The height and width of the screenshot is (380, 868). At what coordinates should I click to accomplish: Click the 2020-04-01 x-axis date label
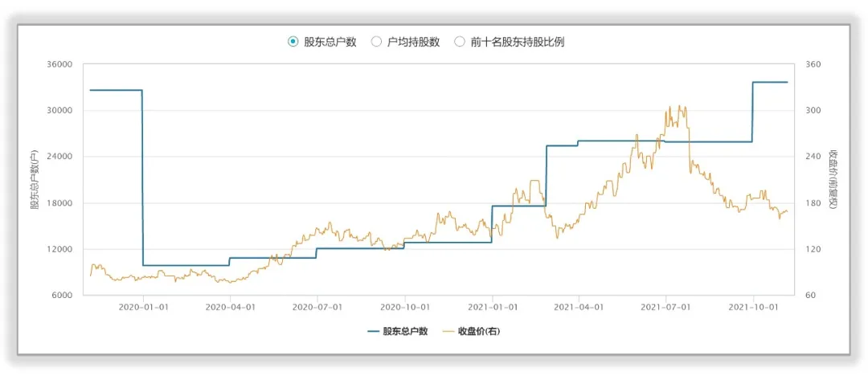click(230, 306)
